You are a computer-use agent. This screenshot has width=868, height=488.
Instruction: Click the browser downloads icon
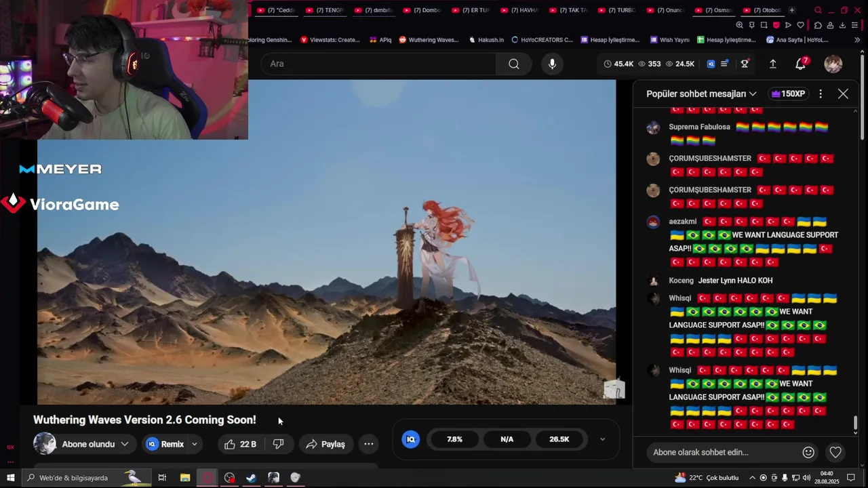(842, 25)
